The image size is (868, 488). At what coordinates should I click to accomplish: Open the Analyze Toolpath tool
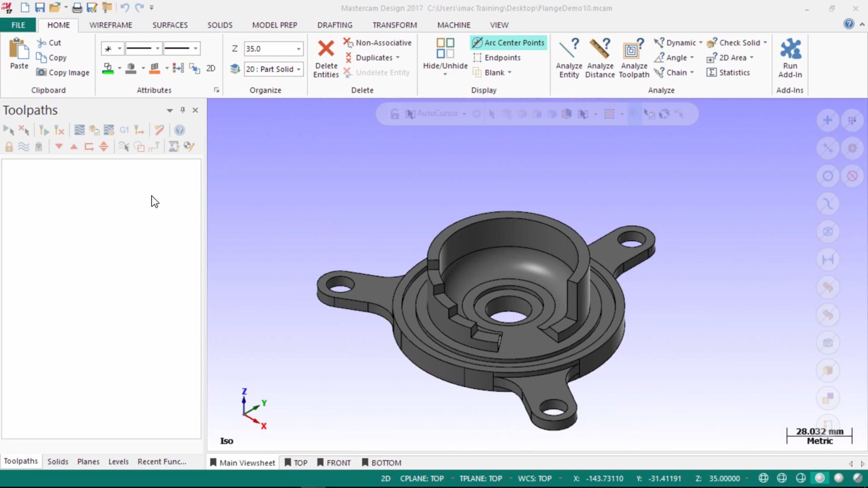tap(634, 58)
